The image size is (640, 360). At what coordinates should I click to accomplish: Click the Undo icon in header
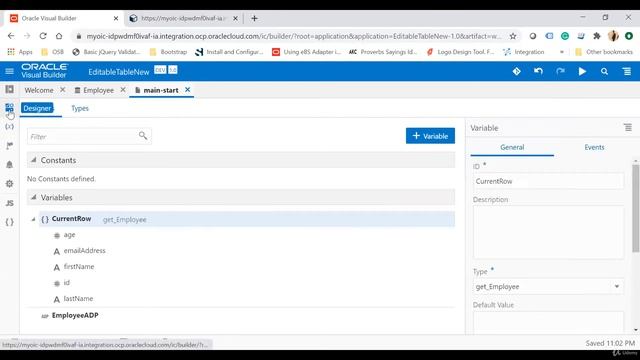(x=538, y=71)
